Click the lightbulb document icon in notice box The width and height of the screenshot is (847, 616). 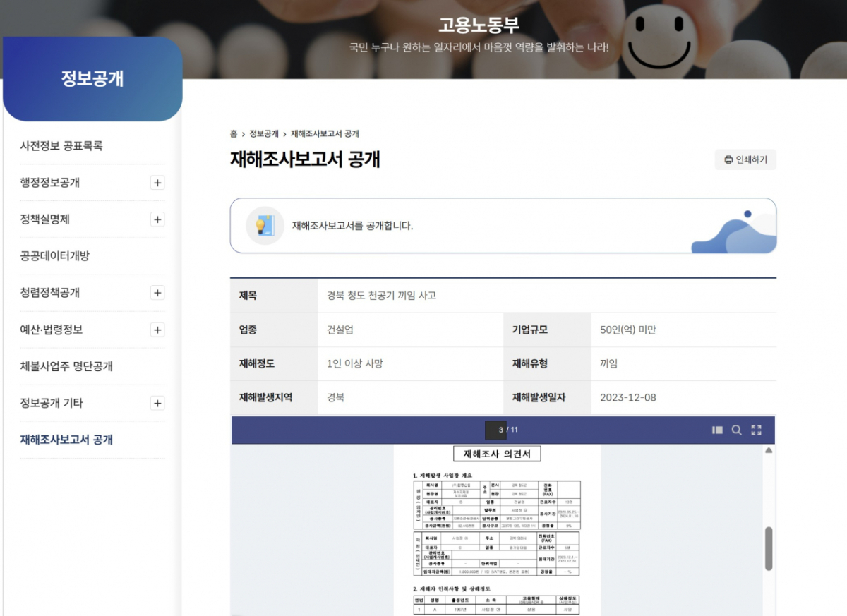click(265, 225)
